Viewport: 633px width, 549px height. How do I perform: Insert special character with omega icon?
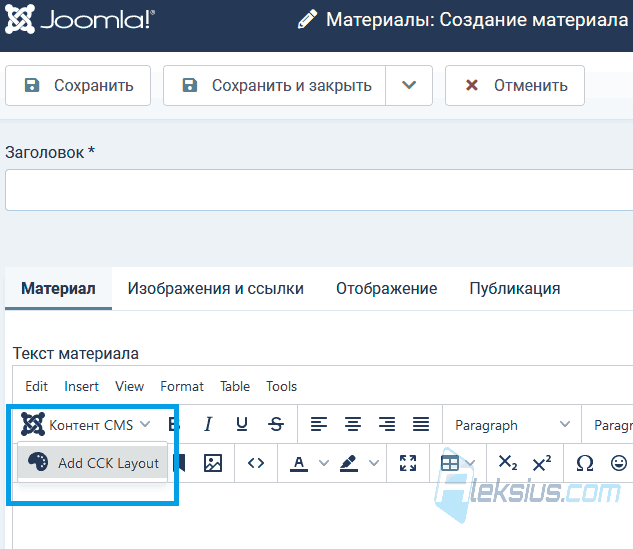[x=585, y=463]
